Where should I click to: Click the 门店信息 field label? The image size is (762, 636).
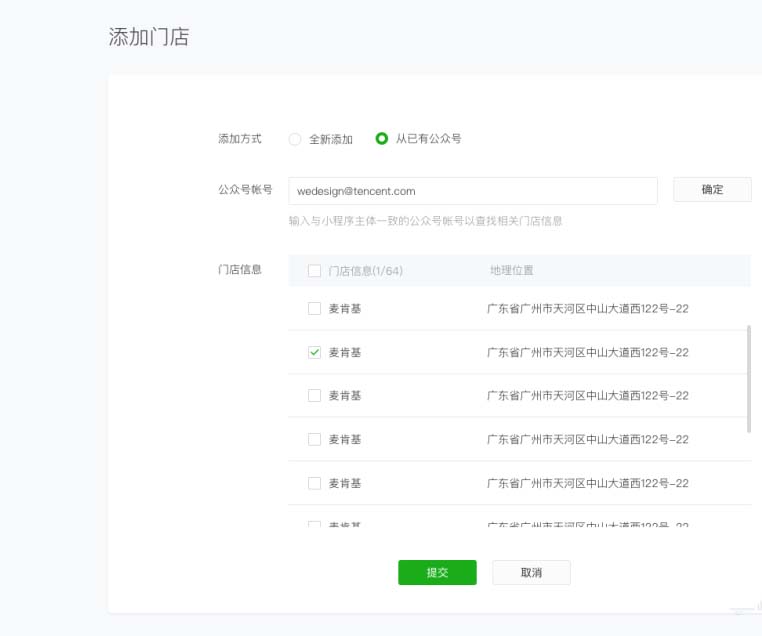point(240,269)
